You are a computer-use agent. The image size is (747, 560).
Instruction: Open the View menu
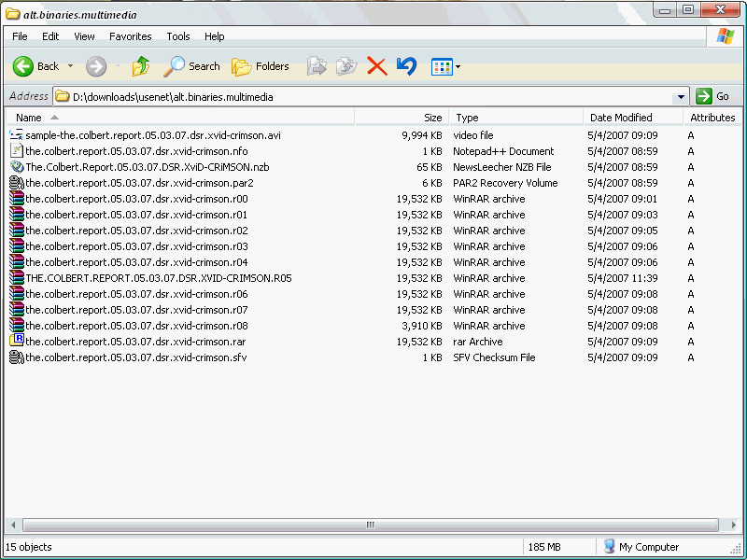tap(84, 36)
